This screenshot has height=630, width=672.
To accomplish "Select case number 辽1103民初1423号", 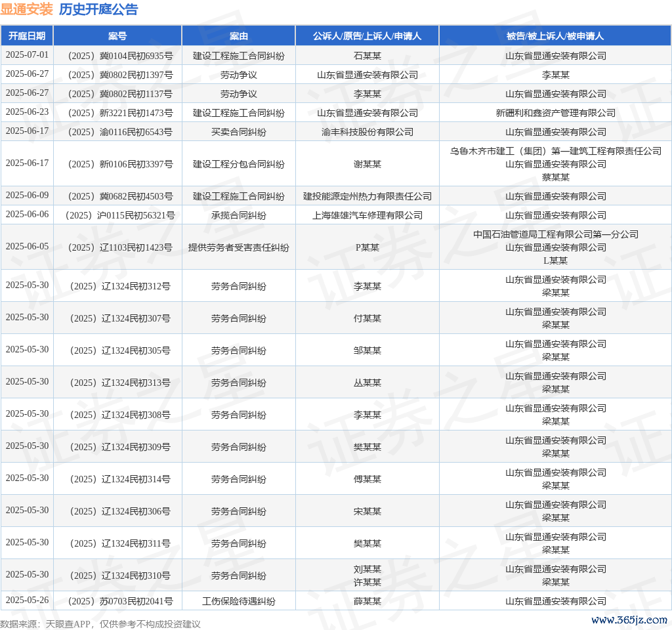I will (x=121, y=247).
